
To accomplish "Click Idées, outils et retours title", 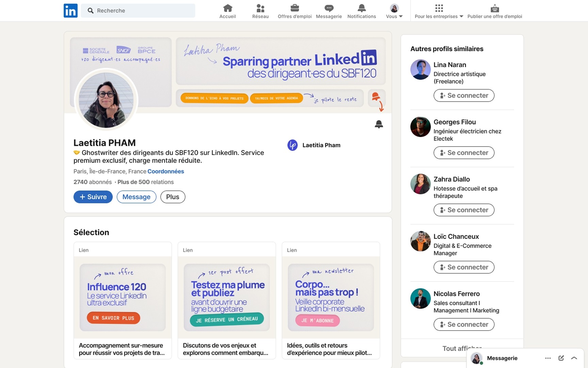I will click(329, 349).
